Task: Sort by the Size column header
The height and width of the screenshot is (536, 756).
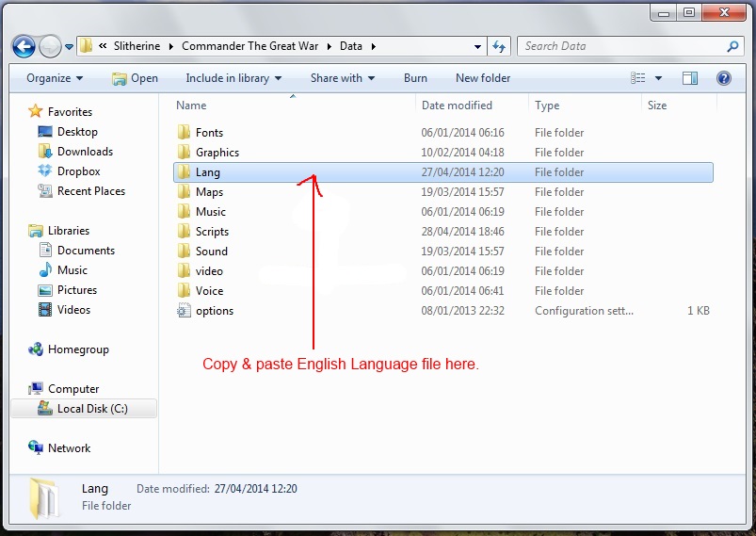Action: (x=657, y=106)
